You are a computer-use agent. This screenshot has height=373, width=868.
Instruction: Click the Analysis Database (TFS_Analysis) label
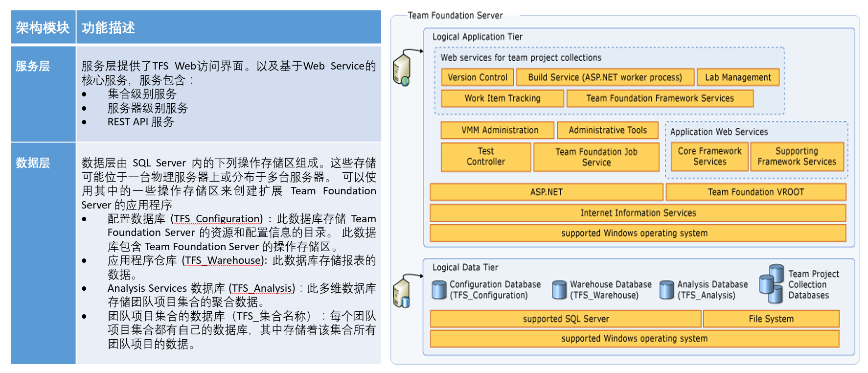(712, 290)
